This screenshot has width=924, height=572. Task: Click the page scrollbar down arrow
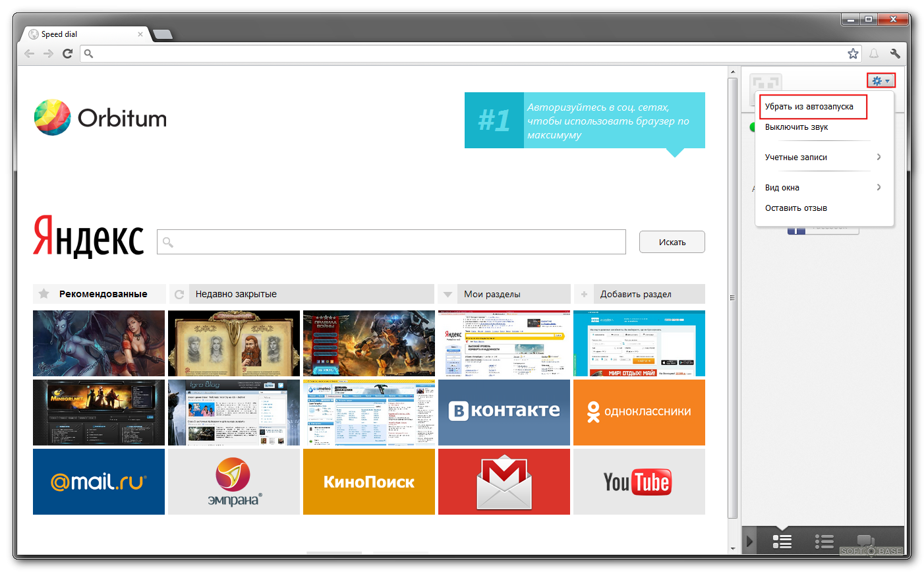pos(732,548)
